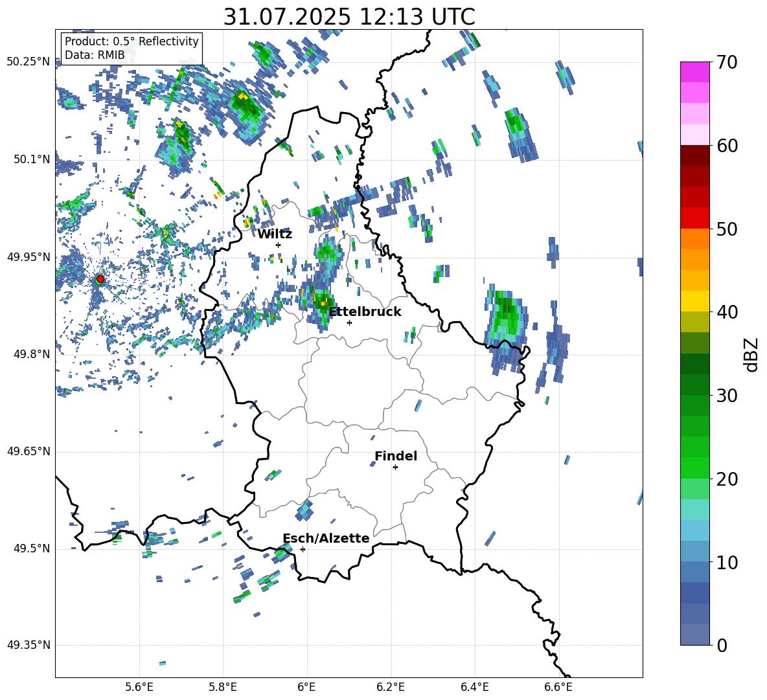
Task: Click the colorbar 20 tick label
Action: [x=727, y=479]
